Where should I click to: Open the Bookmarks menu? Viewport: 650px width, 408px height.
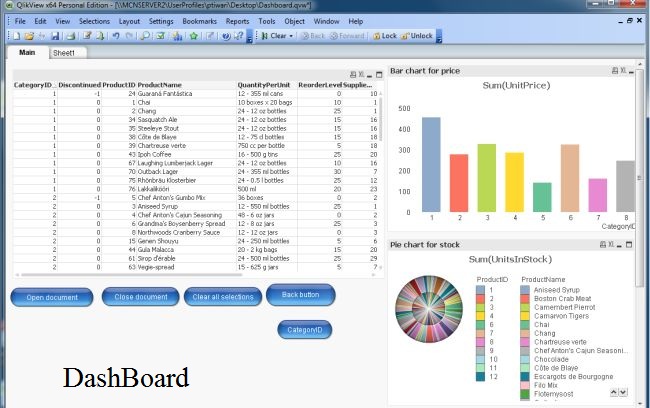(199, 21)
